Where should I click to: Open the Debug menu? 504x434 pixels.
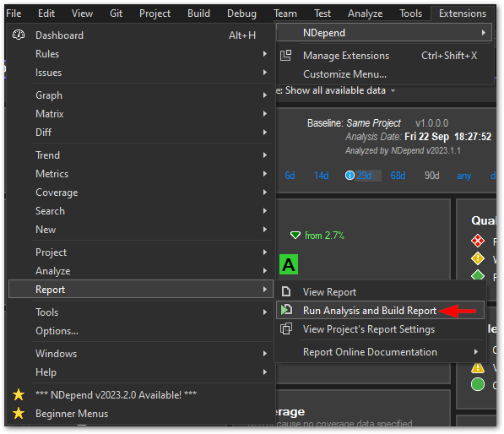(x=241, y=14)
